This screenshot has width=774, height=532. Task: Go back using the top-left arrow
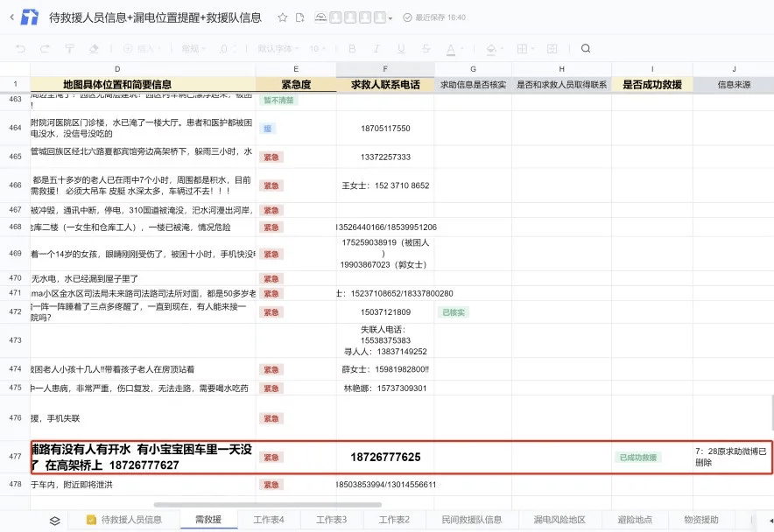[x=12, y=17]
